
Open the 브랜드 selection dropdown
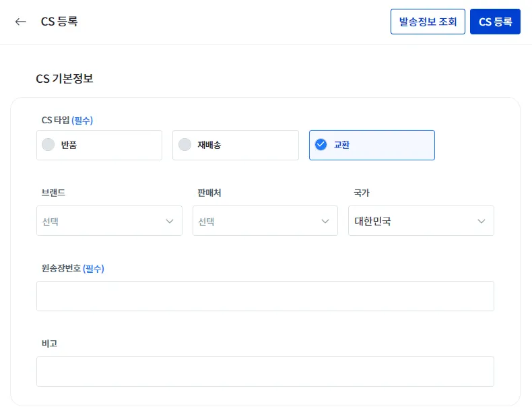point(109,221)
